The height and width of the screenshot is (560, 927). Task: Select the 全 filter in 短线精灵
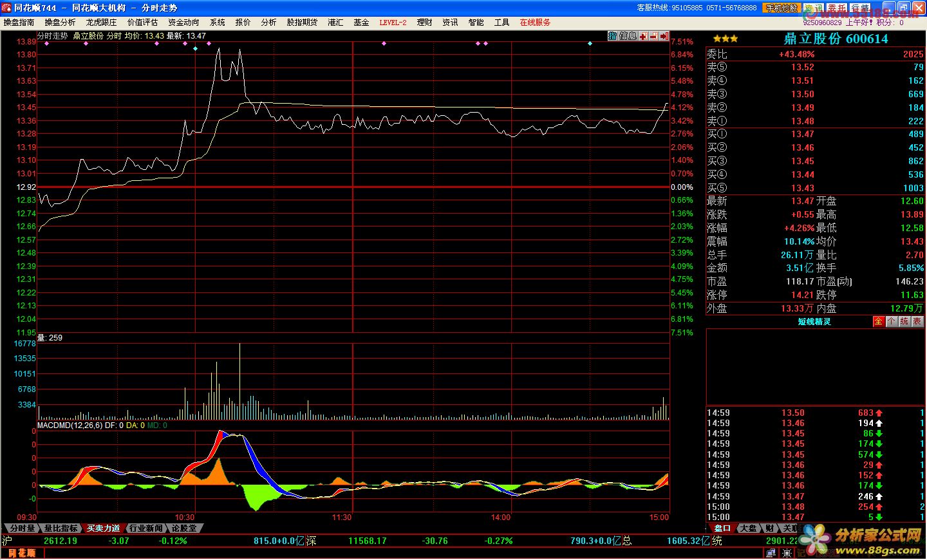coord(879,321)
